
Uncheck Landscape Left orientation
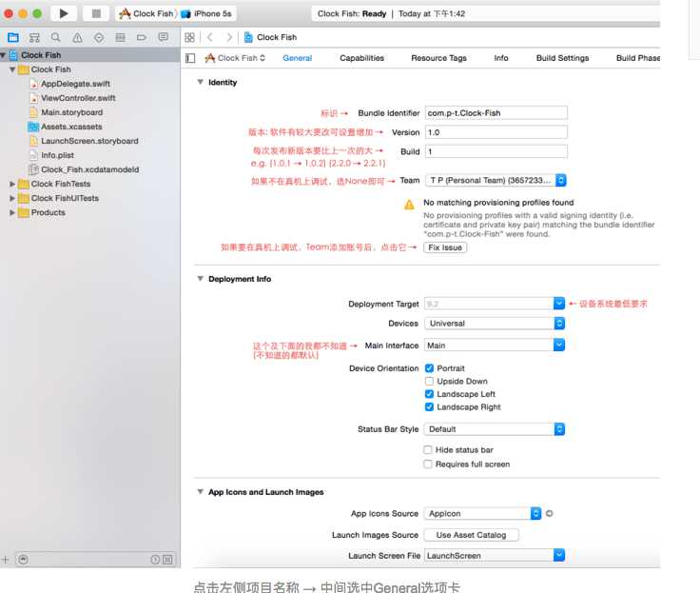tap(430, 394)
